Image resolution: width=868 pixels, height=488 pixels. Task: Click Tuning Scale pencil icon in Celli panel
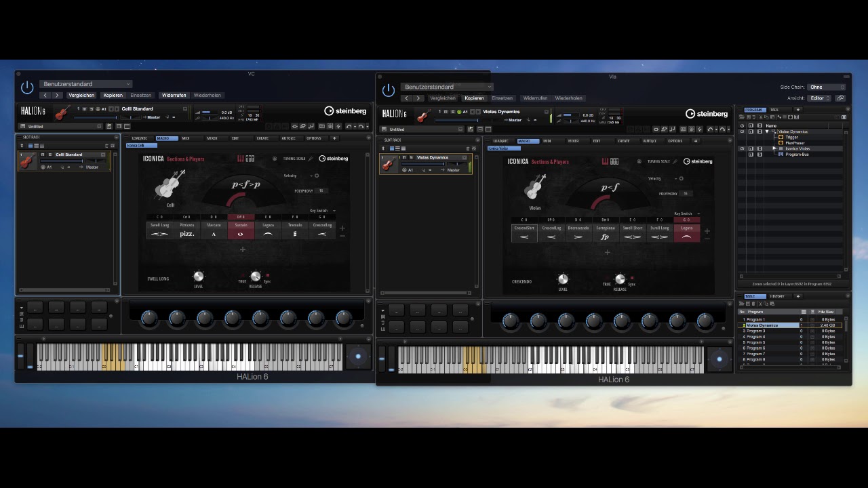point(311,159)
